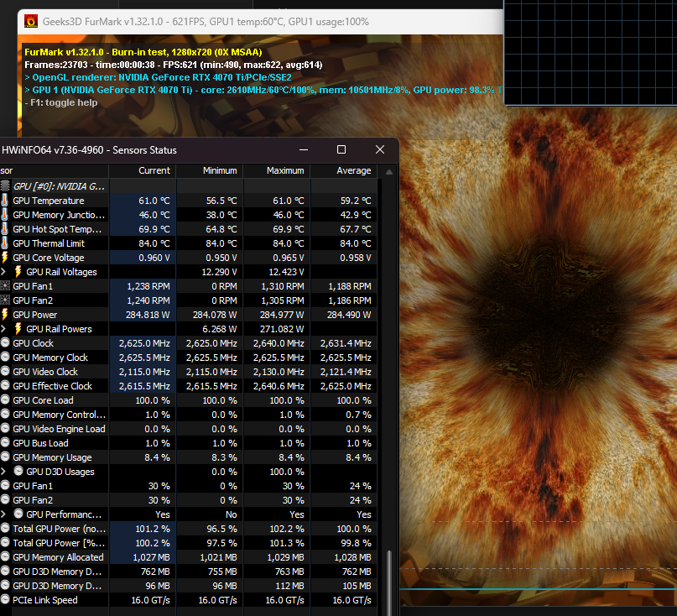This screenshot has height=616, width=677.
Task: Click the GPU Memory Usage sensor icon
Action: point(5,457)
